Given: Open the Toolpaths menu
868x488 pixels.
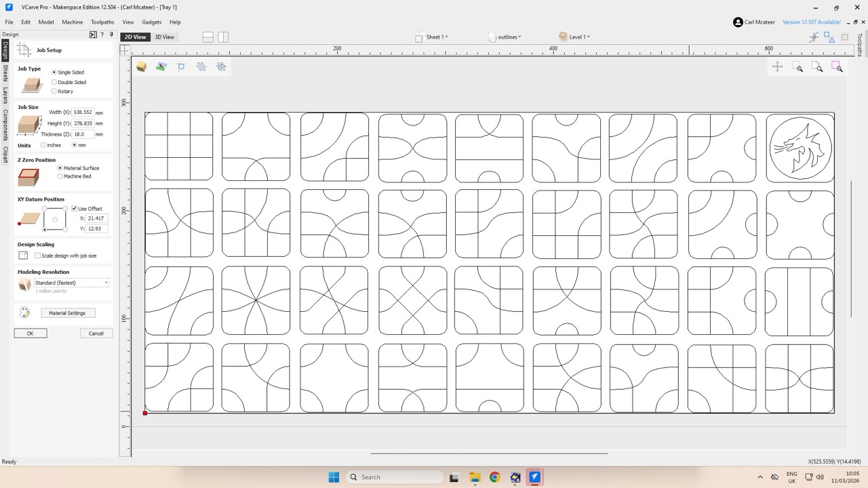Looking at the screenshot, I should [102, 22].
